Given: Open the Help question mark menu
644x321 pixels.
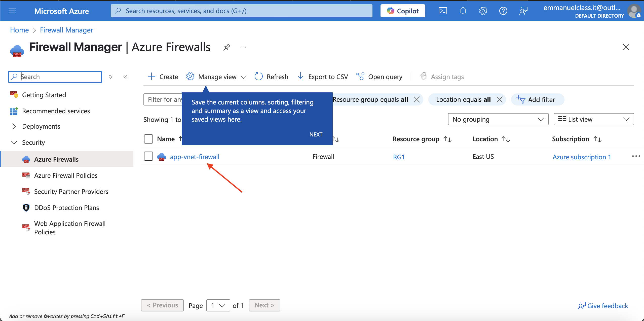Looking at the screenshot, I should (x=503, y=11).
